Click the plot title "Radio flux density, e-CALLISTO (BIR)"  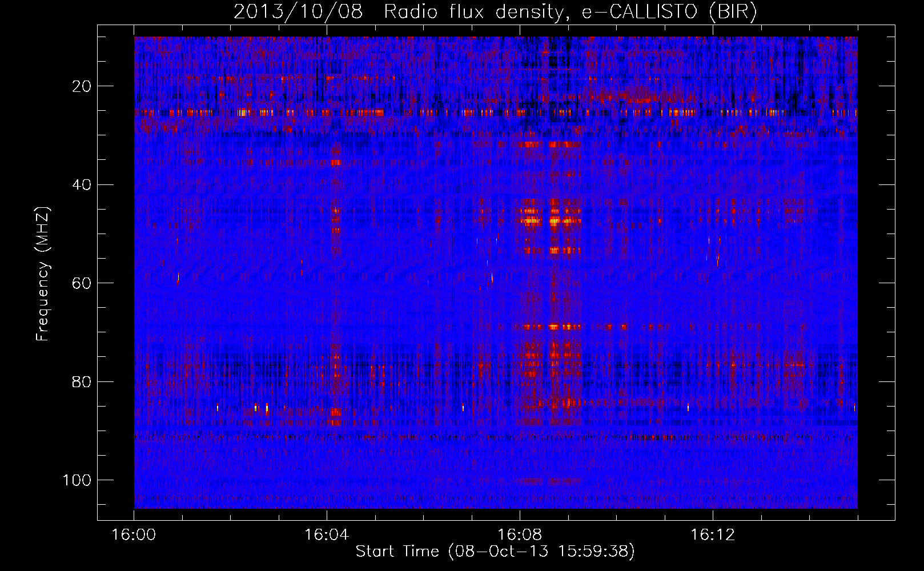click(x=570, y=12)
